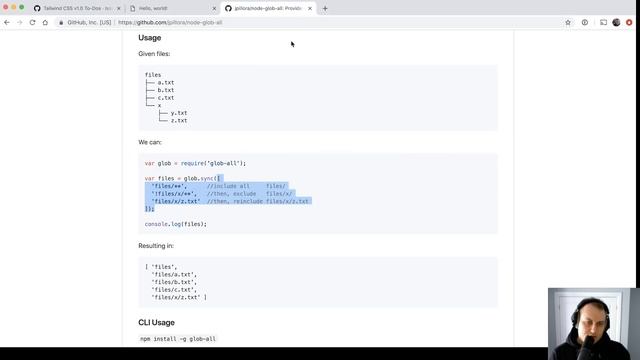Select 'y.txt' in the files tree
Screen dimensions: 640x360
pyautogui.click(x=179, y=113)
